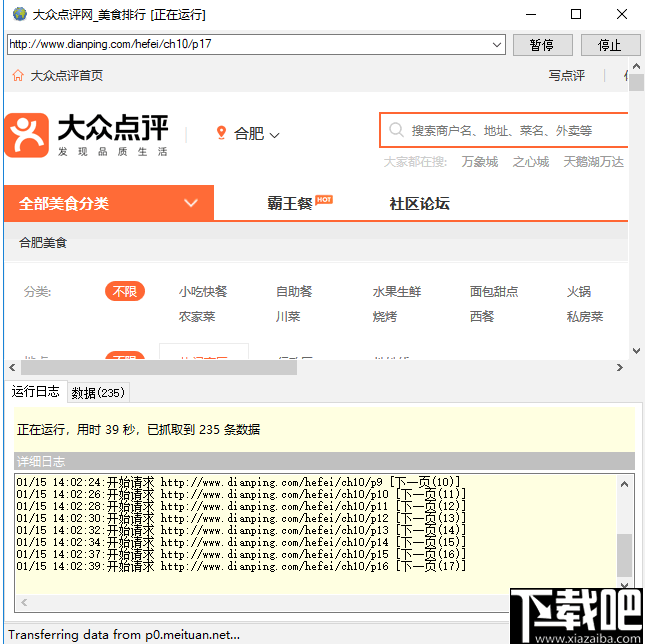This screenshot has width=645, height=644.
Task: Choose the 烧烤 category
Action: (385, 317)
